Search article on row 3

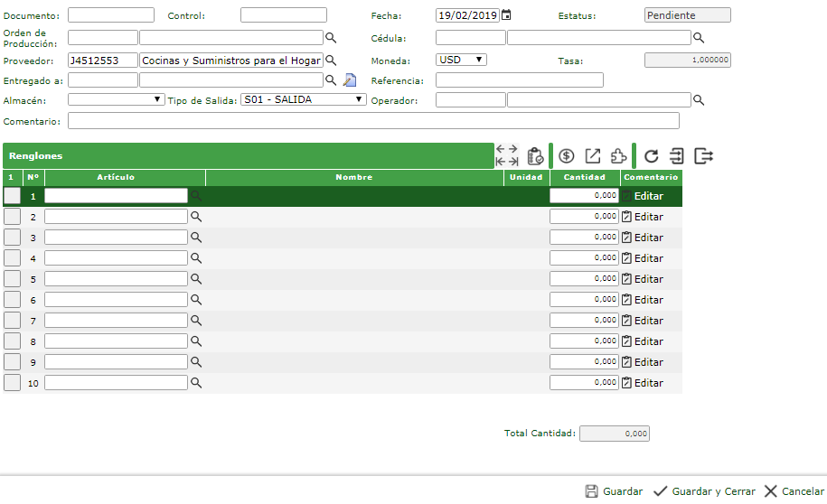click(195, 238)
